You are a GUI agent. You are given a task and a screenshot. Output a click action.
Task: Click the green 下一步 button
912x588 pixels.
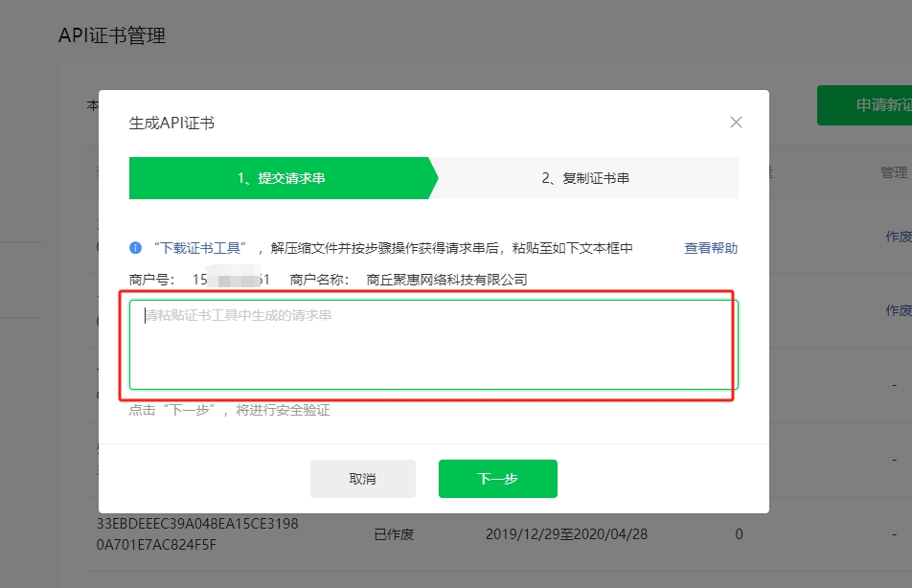[498, 479]
